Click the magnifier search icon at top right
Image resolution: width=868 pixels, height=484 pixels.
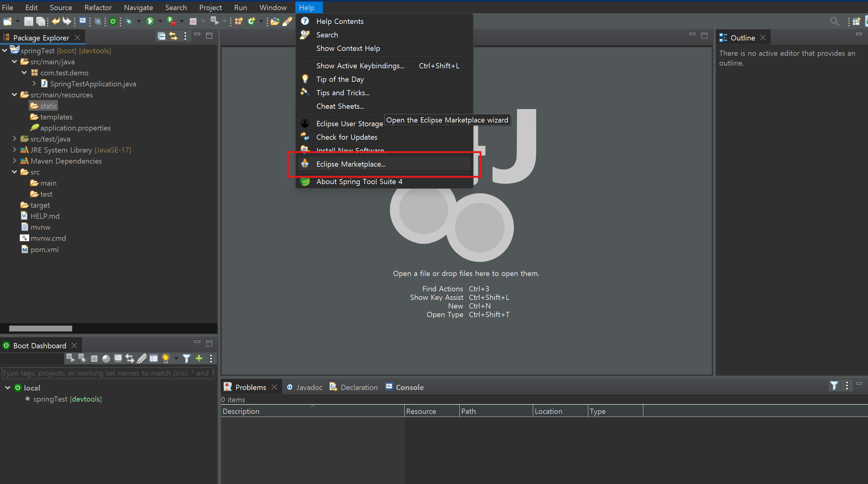(x=834, y=21)
